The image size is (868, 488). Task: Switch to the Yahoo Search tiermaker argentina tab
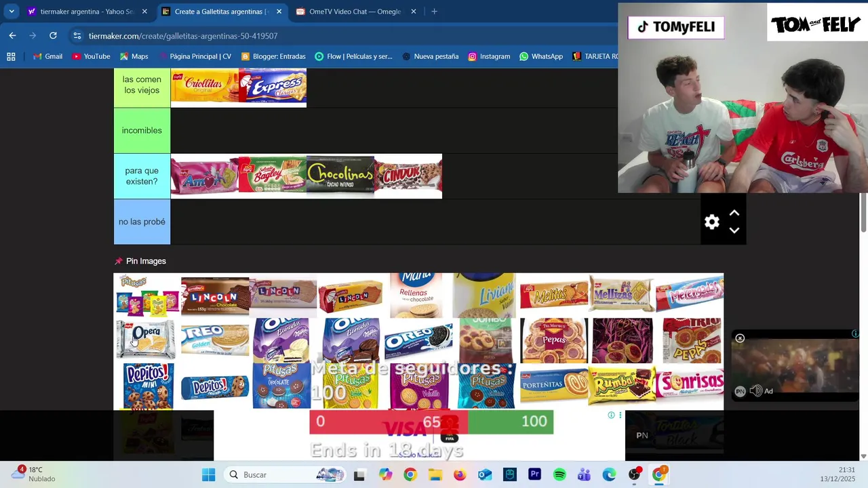(87, 12)
